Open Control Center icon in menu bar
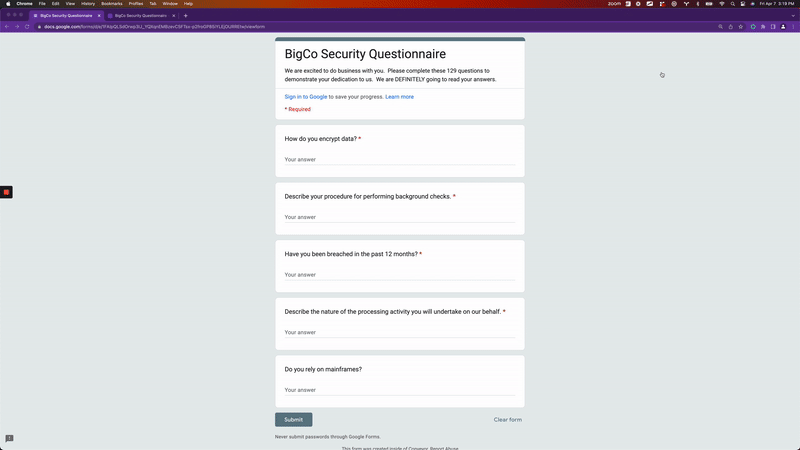This screenshot has width=800, height=450. (x=743, y=4)
